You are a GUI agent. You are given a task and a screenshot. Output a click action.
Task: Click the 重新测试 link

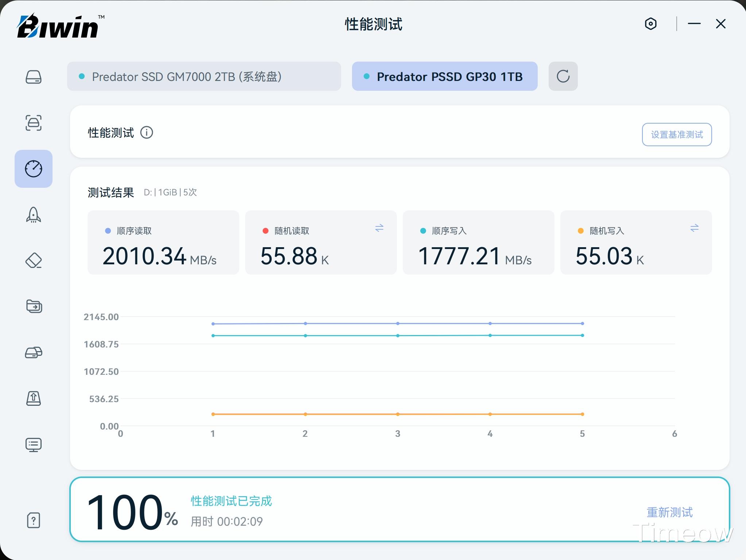669,512
